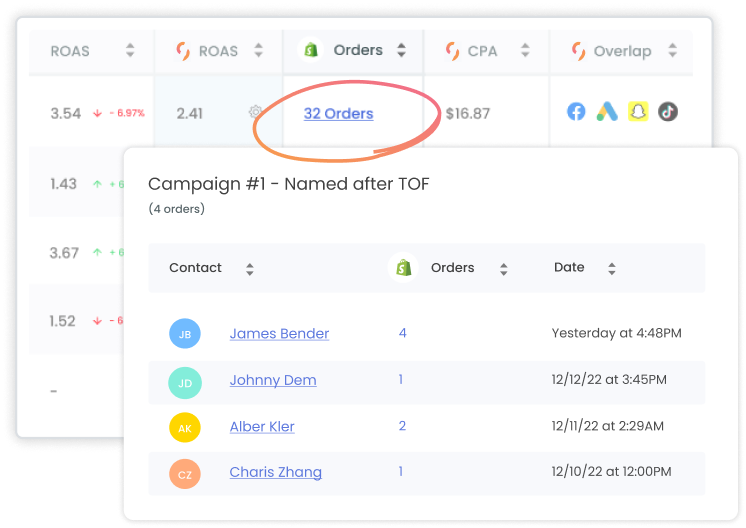The image size is (746, 528).
Task: Click the Facebook icon in Overlap column
Action: tap(576, 112)
